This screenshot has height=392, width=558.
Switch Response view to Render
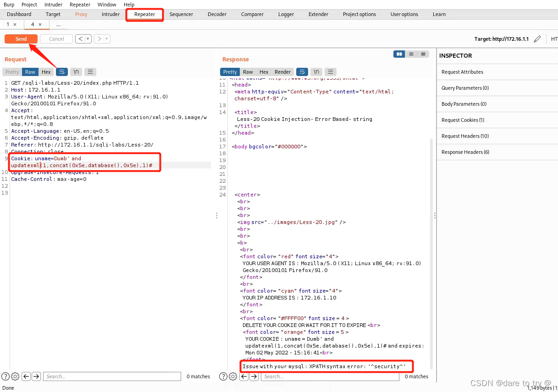pos(283,72)
